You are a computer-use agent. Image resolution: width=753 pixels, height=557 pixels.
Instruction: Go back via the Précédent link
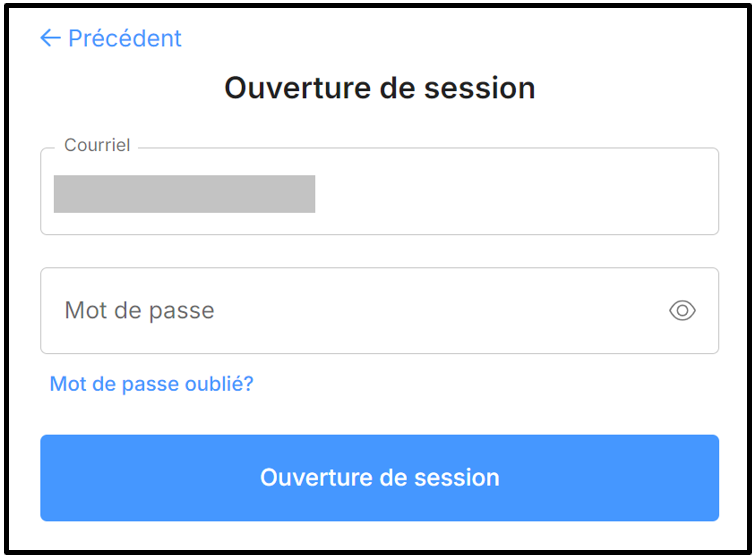pyautogui.click(x=111, y=39)
